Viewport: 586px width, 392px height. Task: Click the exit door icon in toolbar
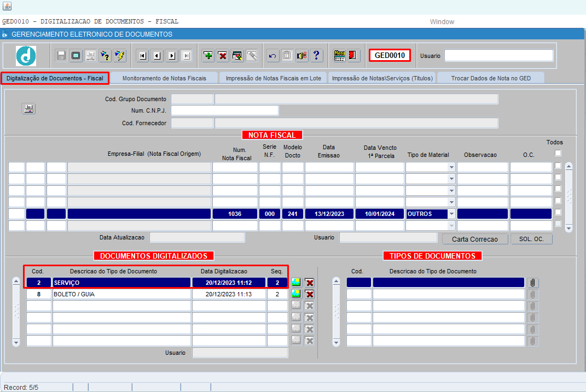tap(353, 55)
